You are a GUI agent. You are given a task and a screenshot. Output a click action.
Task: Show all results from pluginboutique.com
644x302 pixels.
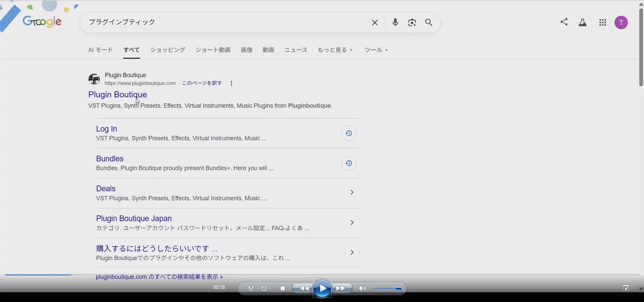point(159,277)
